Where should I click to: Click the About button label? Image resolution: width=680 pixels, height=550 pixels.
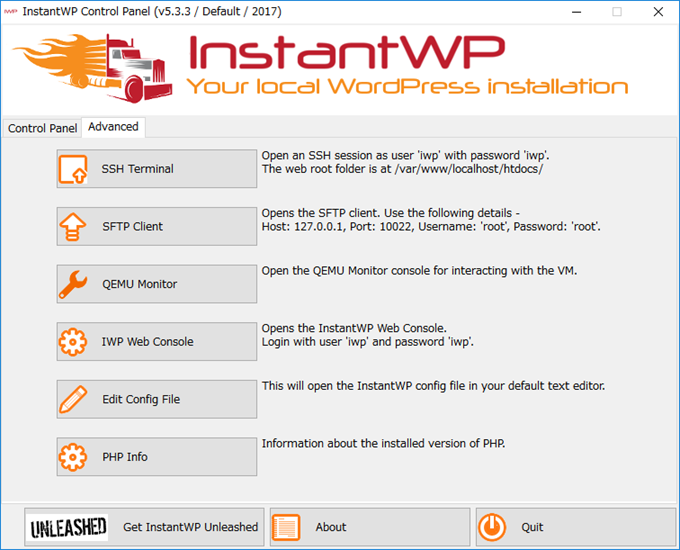pos(331,527)
